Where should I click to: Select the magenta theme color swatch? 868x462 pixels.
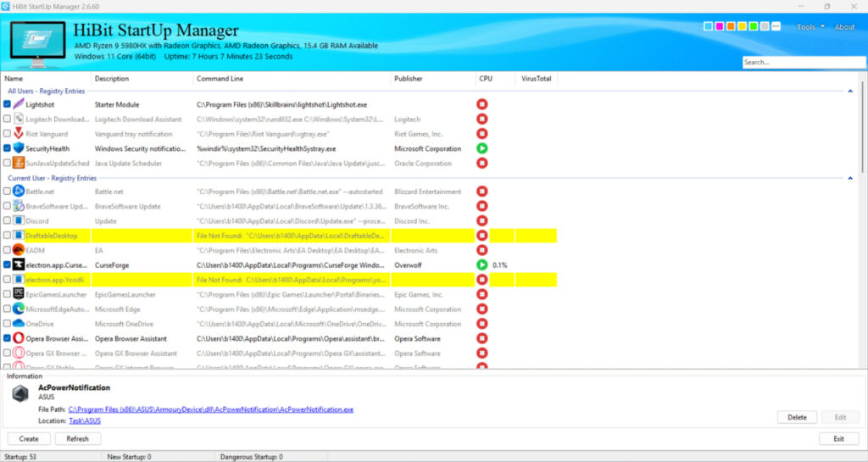719,26
